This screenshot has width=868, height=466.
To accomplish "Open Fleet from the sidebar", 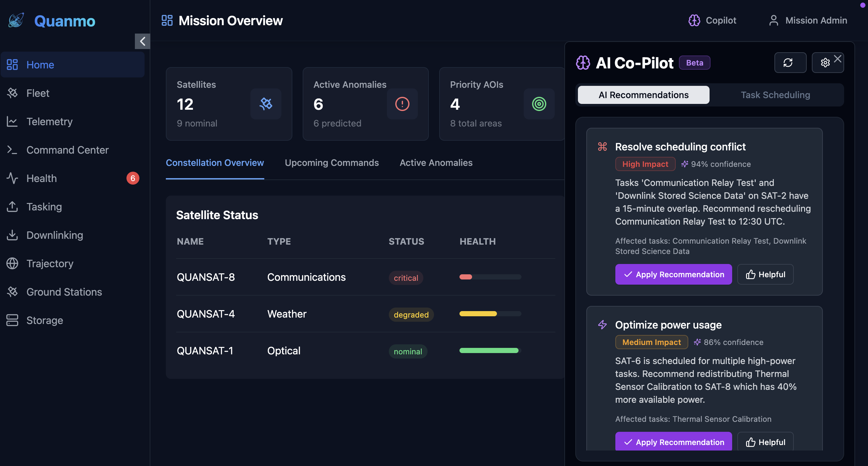I will 38,93.
